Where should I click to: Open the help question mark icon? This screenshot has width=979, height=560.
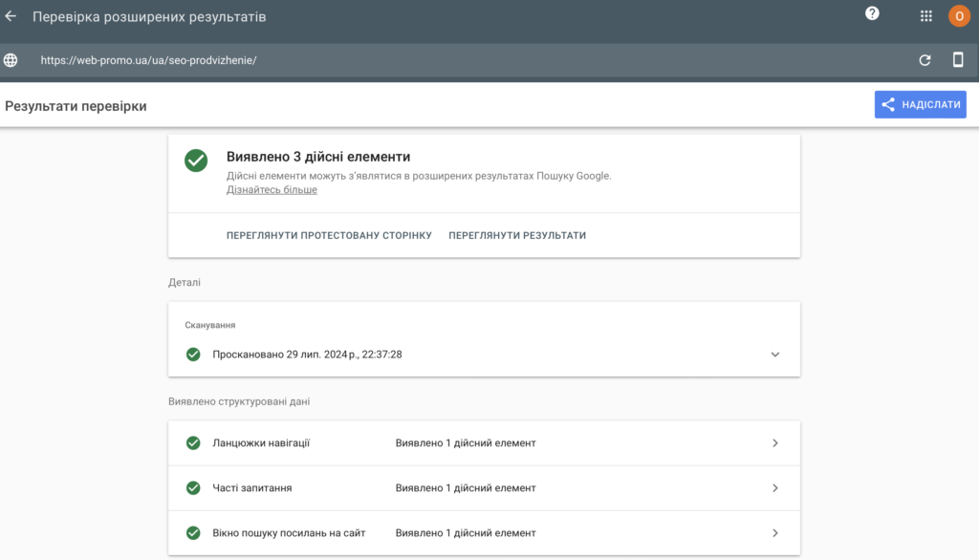coord(872,13)
